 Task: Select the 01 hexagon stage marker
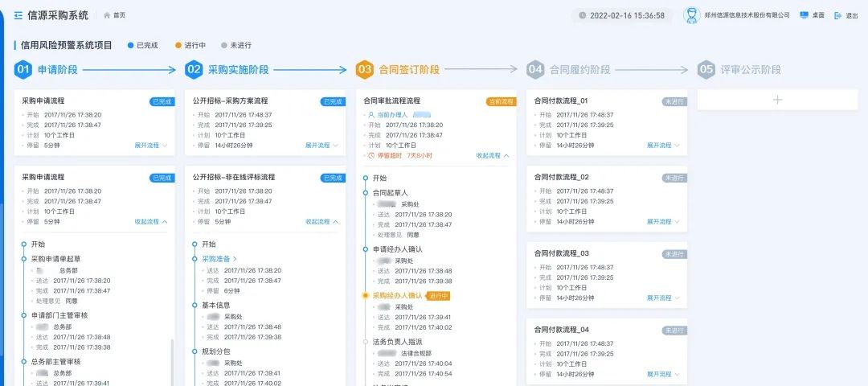click(x=23, y=70)
